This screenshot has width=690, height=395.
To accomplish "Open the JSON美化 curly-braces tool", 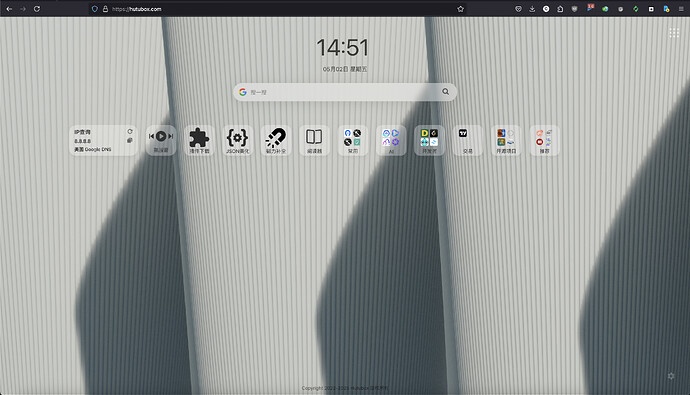I will point(238,140).
